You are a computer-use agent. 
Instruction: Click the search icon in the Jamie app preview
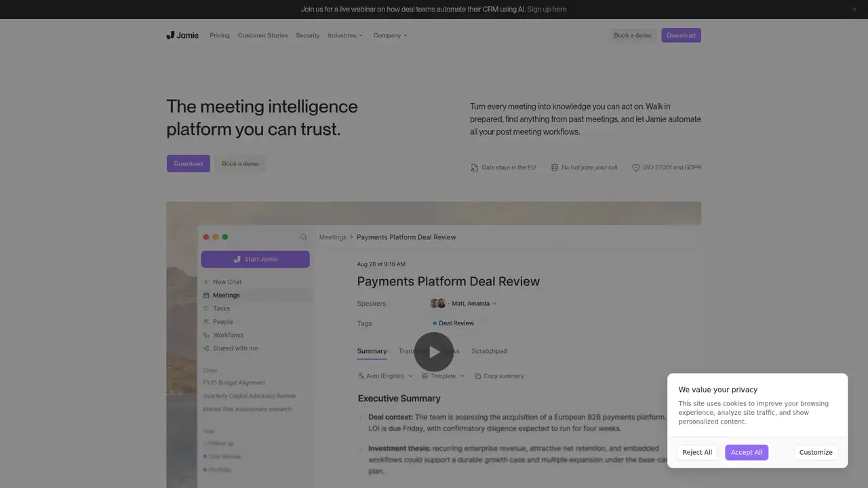tap(303, 237)
